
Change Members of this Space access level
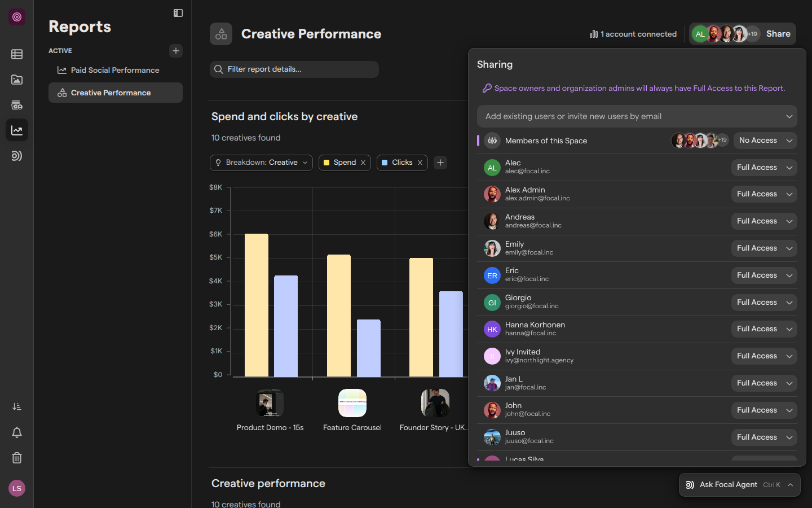pos(765,141)
